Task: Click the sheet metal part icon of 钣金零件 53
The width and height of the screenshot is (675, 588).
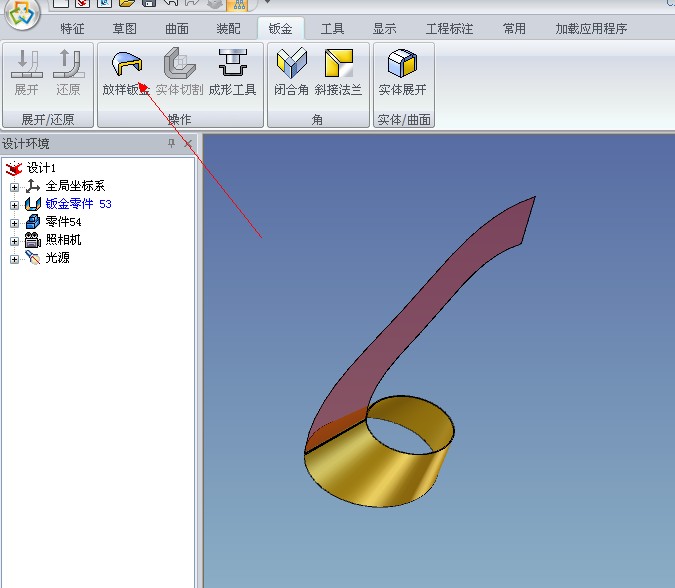Action: (33, 204)
